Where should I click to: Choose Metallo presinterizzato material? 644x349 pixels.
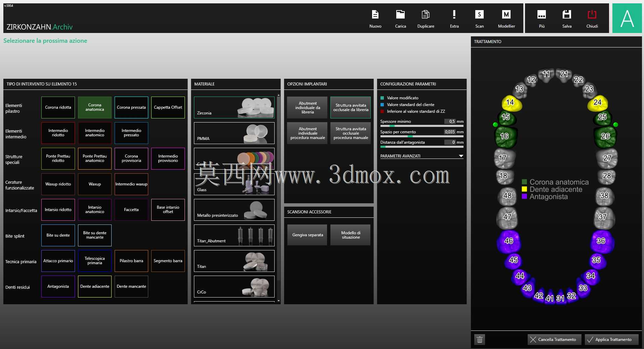click(x=234, y=210)
